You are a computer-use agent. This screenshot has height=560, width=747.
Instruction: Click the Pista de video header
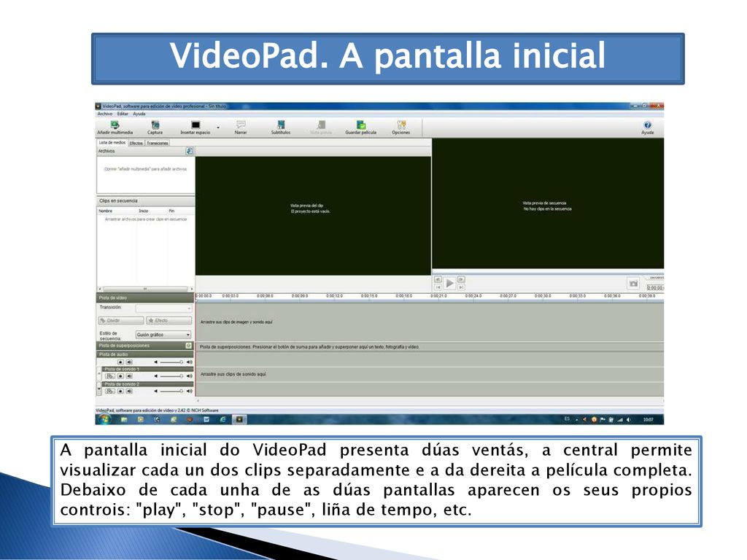tap(145, 298)
